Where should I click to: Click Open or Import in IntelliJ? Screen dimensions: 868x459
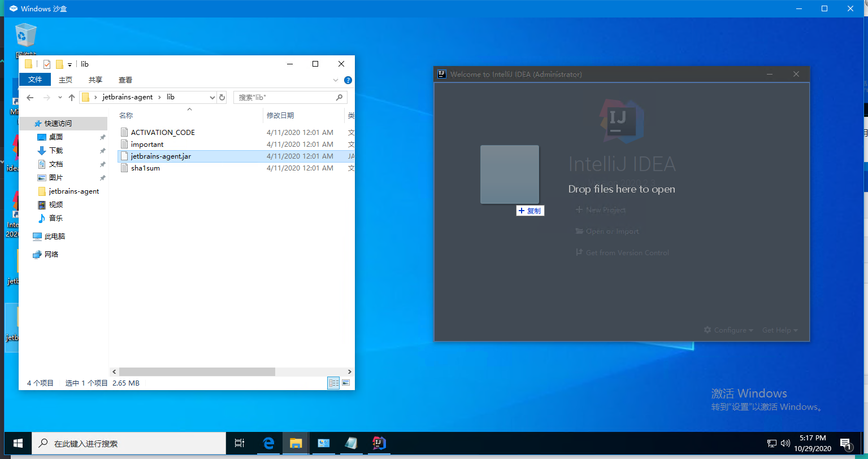pos(607,231)
